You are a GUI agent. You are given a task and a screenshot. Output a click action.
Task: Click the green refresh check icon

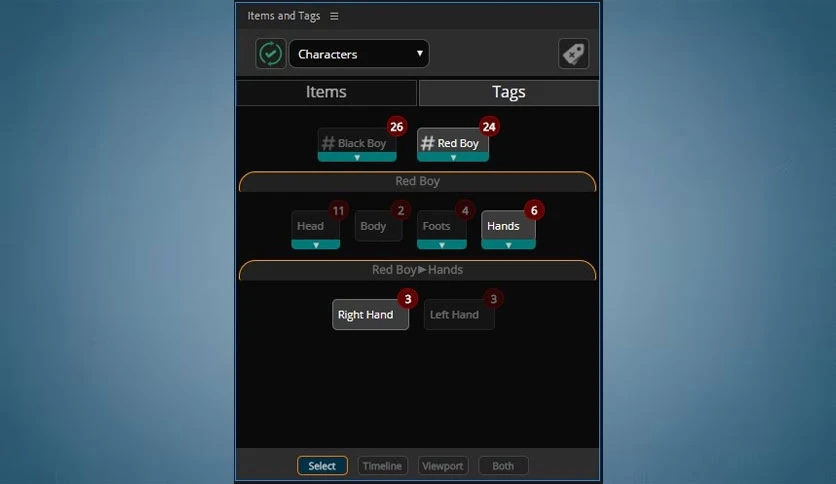click(270, 53)
